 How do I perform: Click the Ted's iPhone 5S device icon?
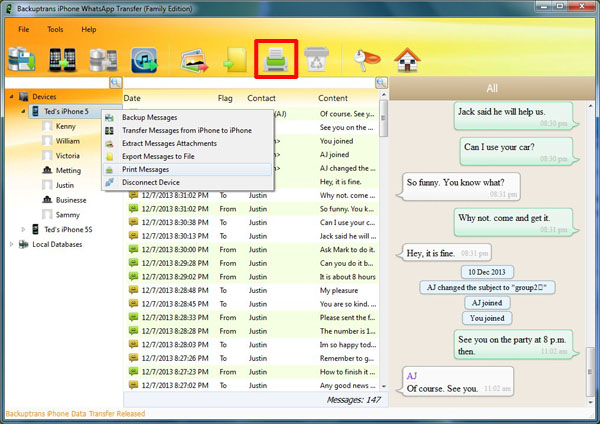tap(35, 229)
